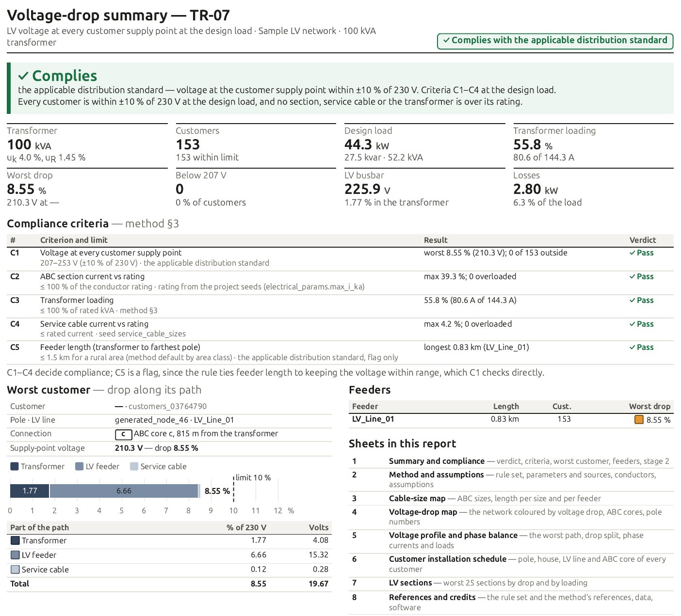Open the 'Customer installation schedule' sheet entry
Screen dimensions: 681x616
point(511,564)
